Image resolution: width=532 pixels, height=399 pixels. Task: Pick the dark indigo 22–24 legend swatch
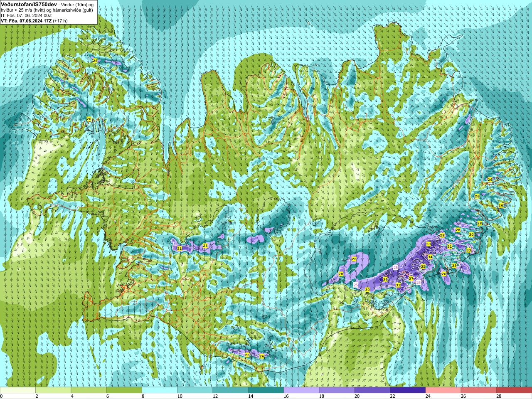408,390
